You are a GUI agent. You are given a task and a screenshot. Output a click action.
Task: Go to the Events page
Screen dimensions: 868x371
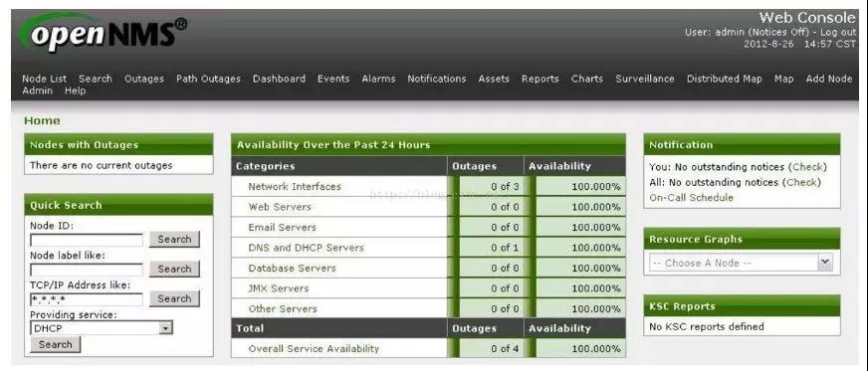coord(333,79)
